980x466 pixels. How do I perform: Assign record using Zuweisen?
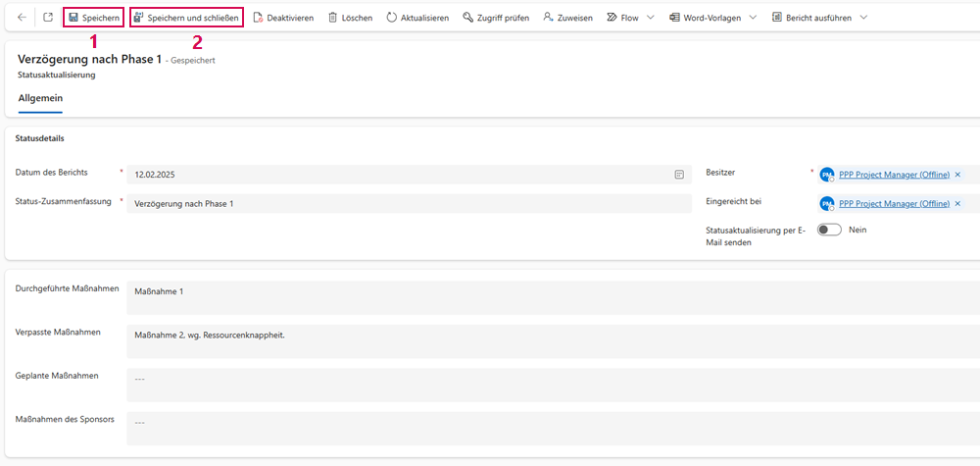tap(567, 18)
